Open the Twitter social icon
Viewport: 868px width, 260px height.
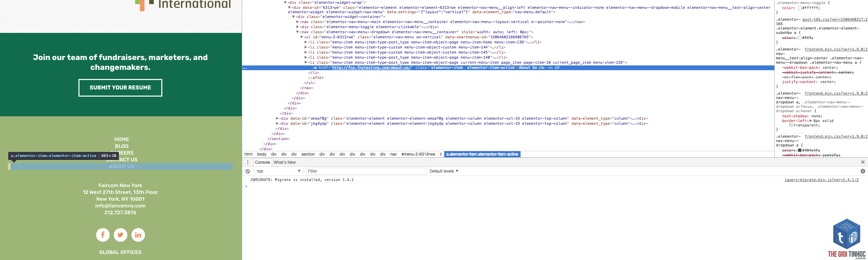(x=121, y=235)
